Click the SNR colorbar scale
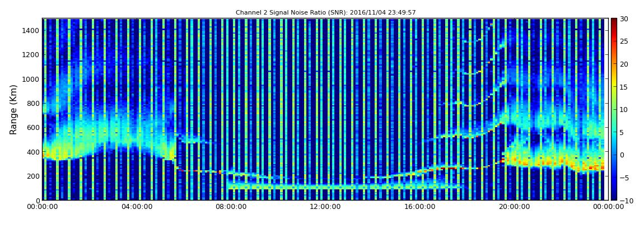The image size is (644, 228). pyautogui.click(x=614, y=109)
